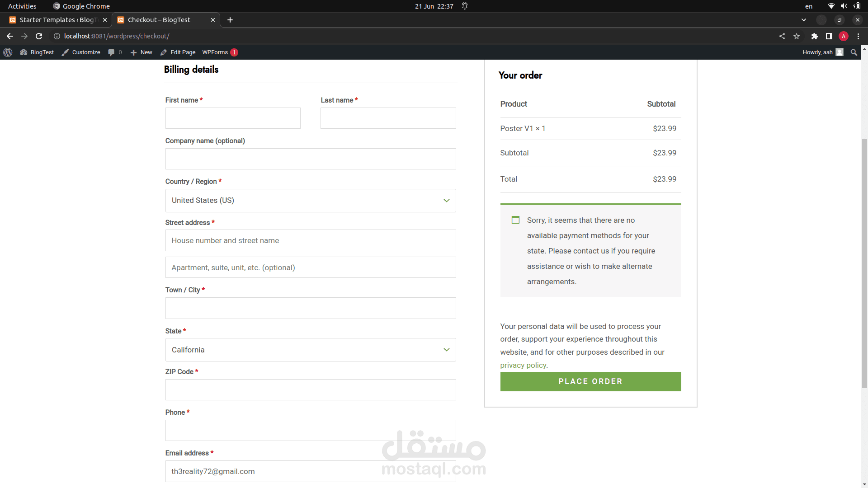Open comments bubble in admin bar
Viewport: 868px width, 488px height.
(112, 52)
